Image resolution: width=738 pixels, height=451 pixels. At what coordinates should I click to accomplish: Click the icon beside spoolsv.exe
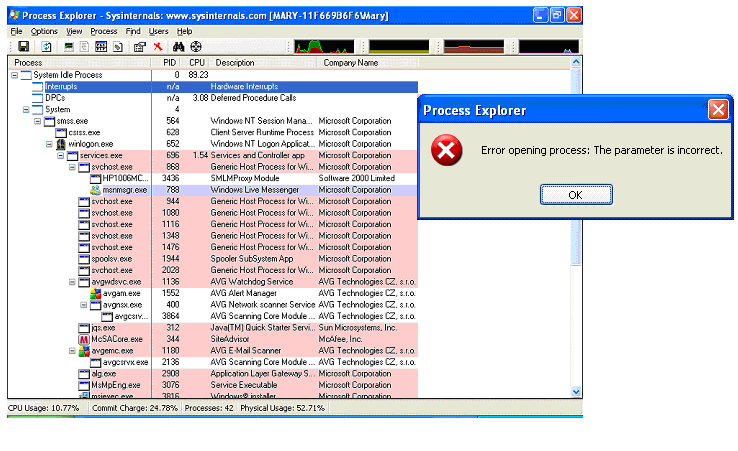pos(84,259)
